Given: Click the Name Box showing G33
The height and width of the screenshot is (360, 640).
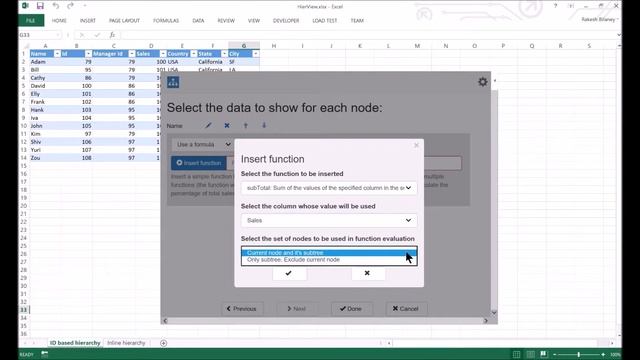Looking at the screenshot, I should (40, 35).
